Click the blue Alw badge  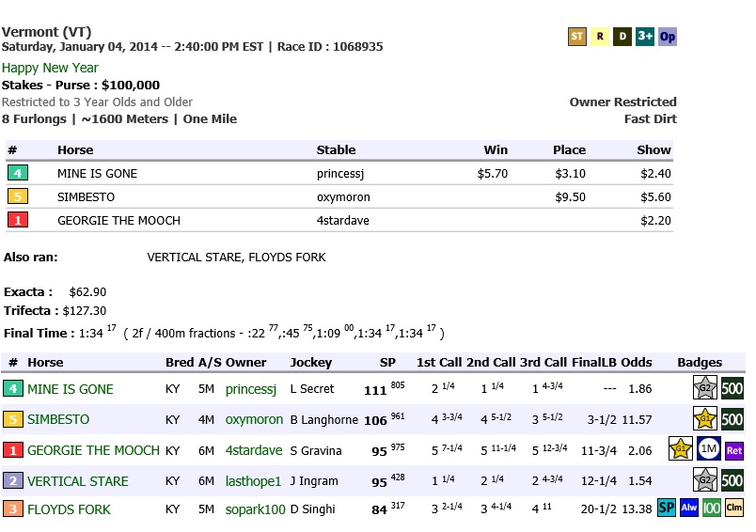689,509
